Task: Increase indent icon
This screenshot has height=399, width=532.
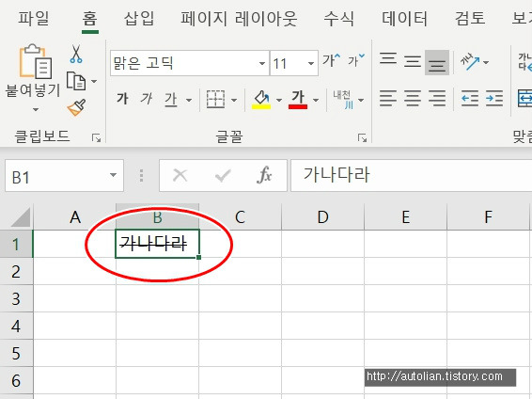Action: [x=494, y=99]
